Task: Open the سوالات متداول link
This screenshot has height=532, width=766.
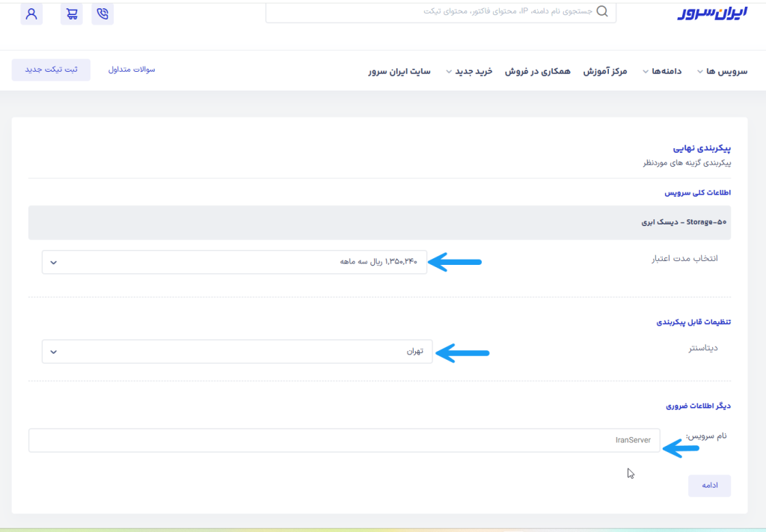Action: click(132, 70)
